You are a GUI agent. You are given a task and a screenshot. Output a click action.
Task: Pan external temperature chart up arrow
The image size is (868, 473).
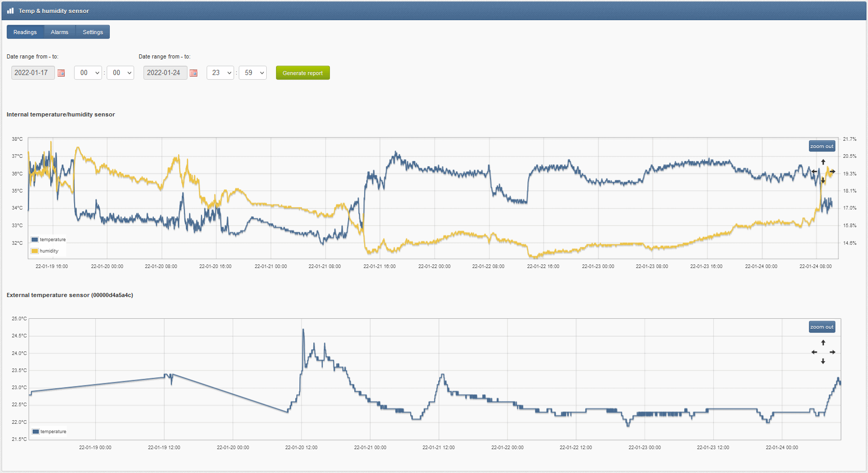coord(823,343)
